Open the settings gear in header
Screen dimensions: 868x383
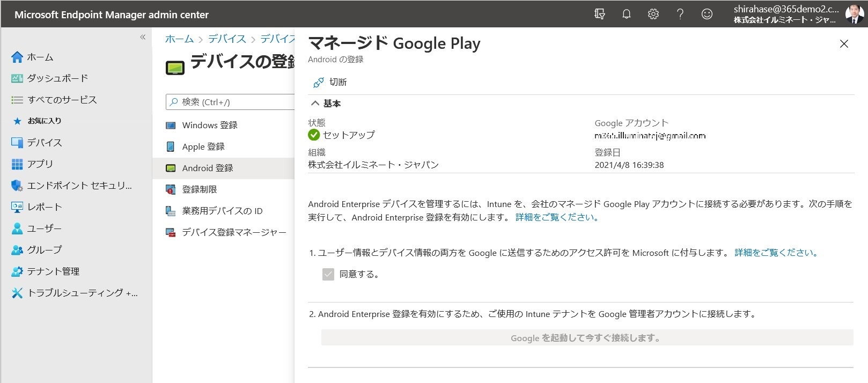click(x=653, y=14)
